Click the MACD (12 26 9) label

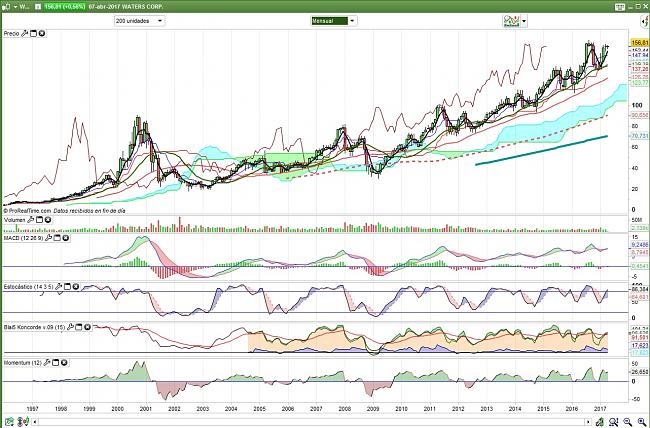(23, 238)
